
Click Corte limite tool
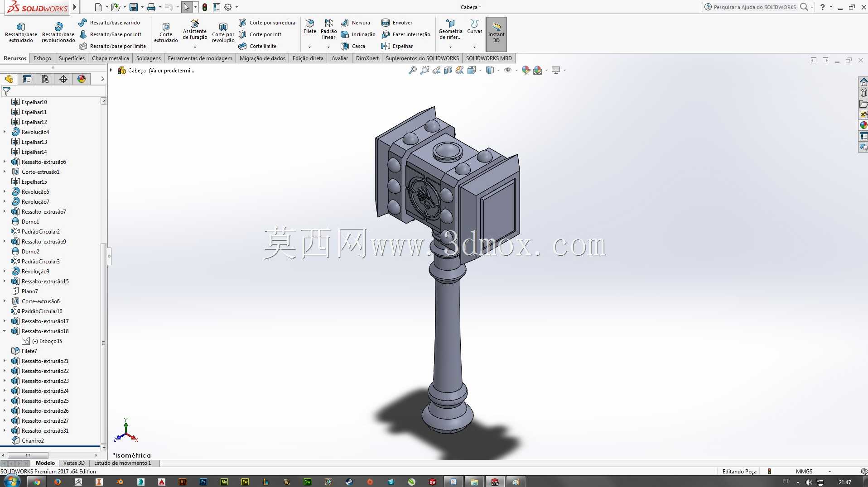click(x=257, y=46)
